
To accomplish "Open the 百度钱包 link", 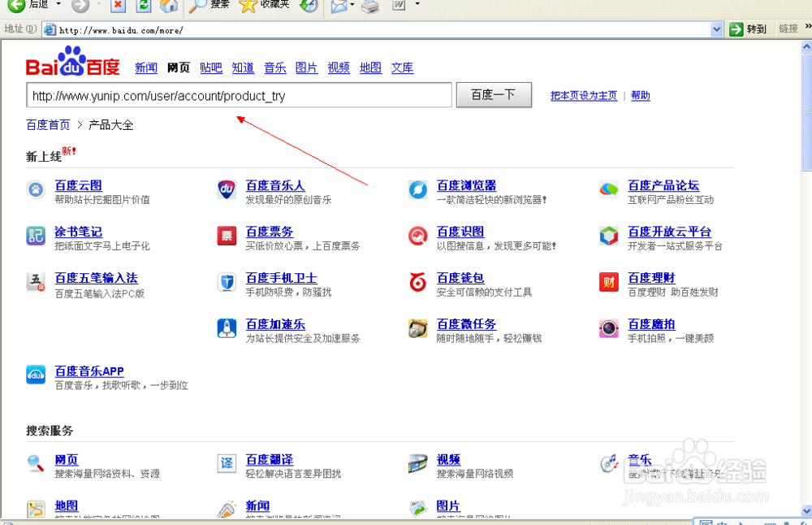I will pyautogui.click(x=460, y=278).
